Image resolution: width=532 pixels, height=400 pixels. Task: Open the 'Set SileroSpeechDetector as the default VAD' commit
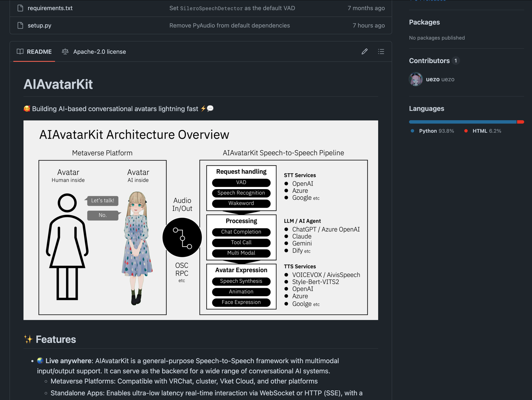point(232,8)
